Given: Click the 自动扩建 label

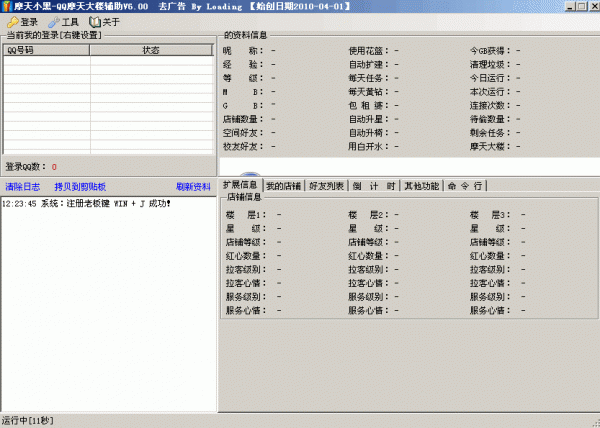Looking at the screenshot, I should click(x=369, y=65).
